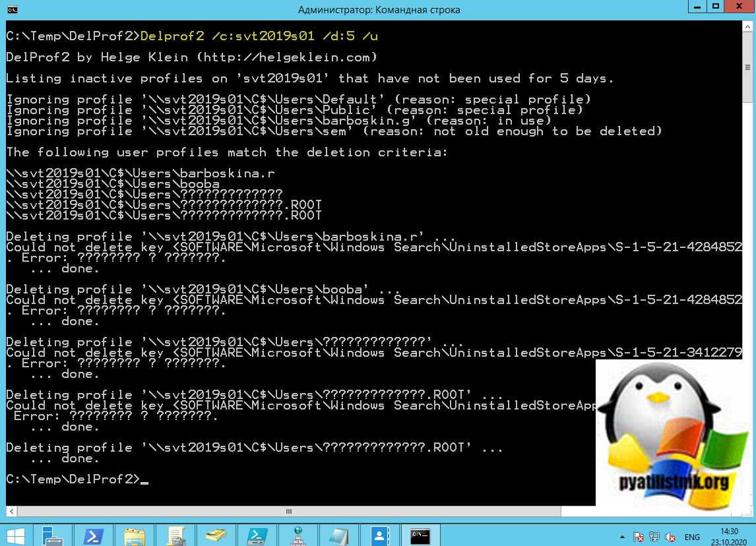
Task: Launch Server Manager from the taskbar
Action: pyautogui.click(x=52, y=535)
